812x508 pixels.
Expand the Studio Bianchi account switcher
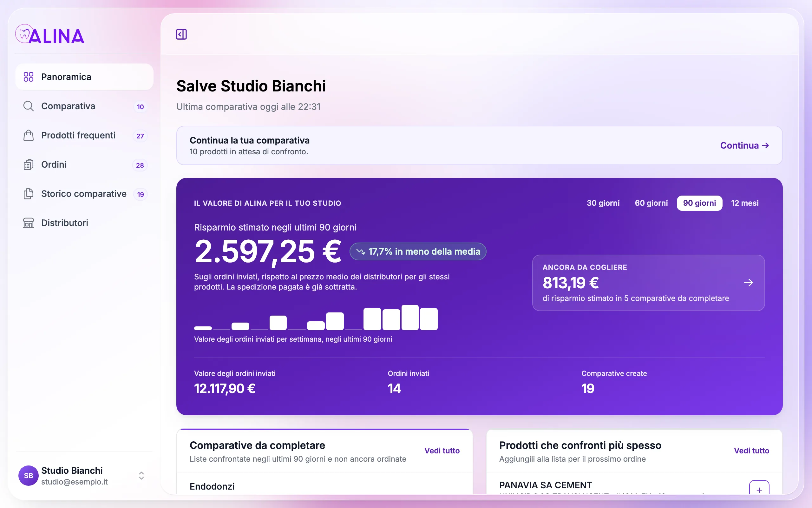[x=141, y=475]
